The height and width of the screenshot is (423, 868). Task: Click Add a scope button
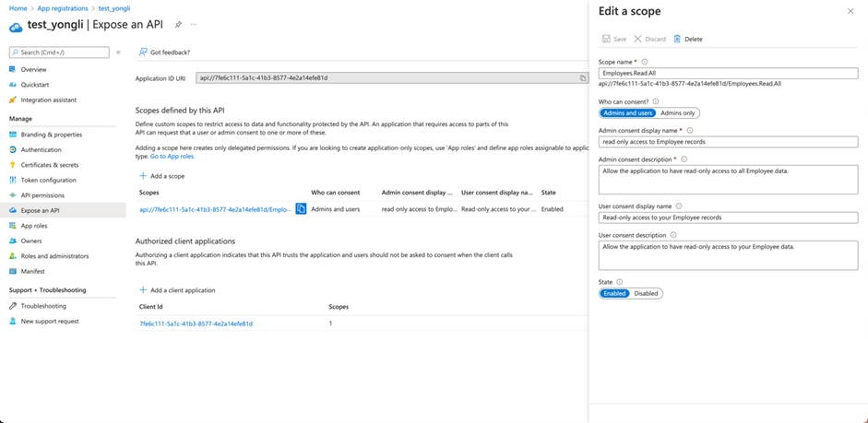tap(162, 176)
